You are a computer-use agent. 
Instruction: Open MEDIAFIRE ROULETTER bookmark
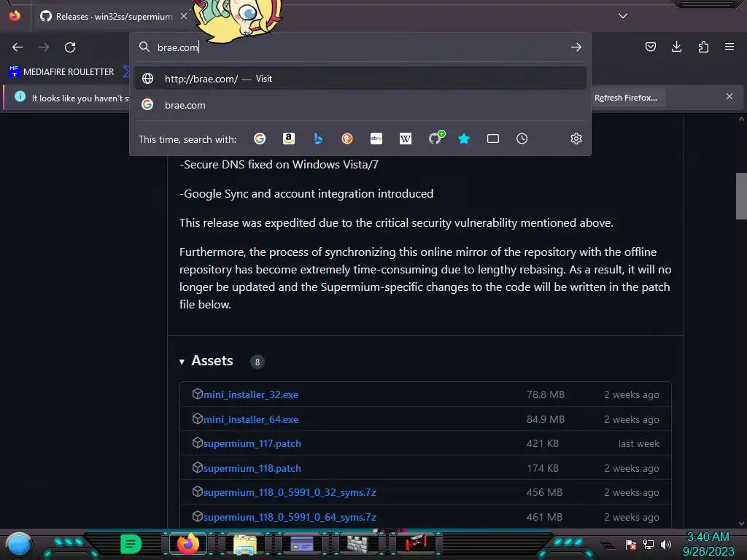click(x=62, y=72)
